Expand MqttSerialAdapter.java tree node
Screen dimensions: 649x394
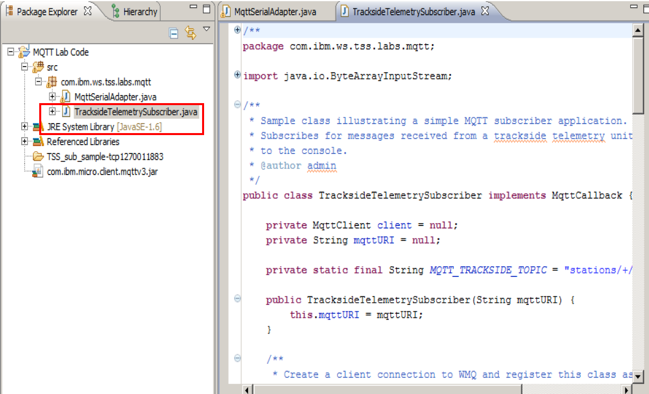[52, 96]
